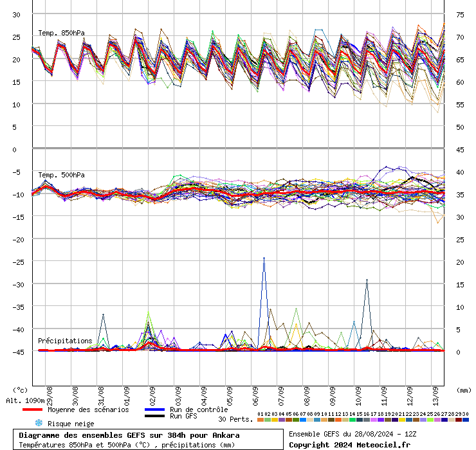Click the -45 temperature axis value
Screen dimensions: 476x450
pyautogui.click(x=18, y=352)
